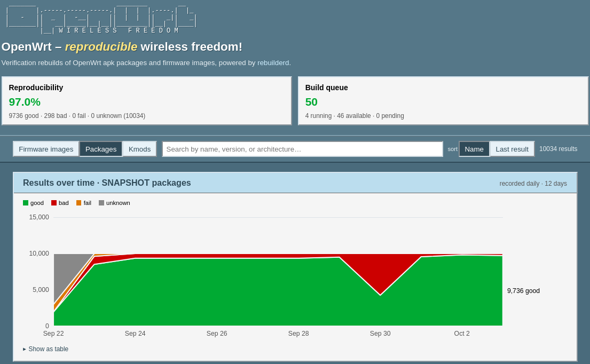
Task: Select the Packages tab
Action: pos(101,149)
